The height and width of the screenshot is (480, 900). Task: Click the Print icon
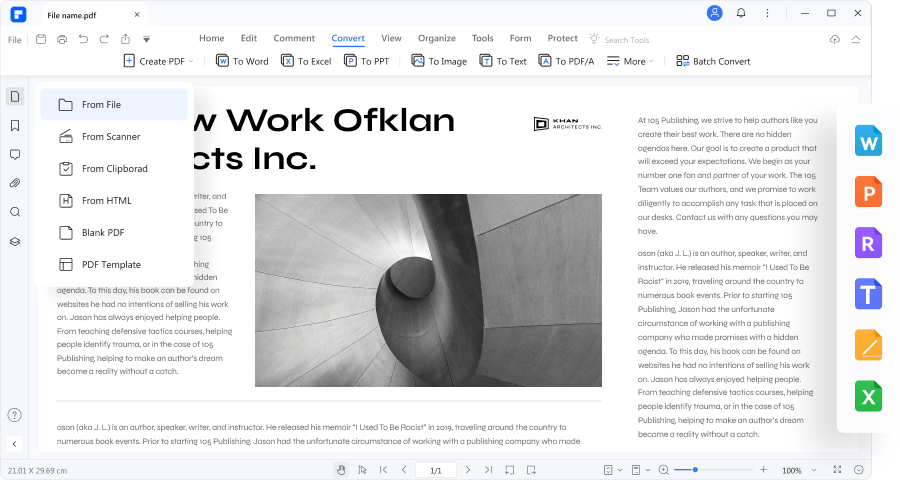62,39
